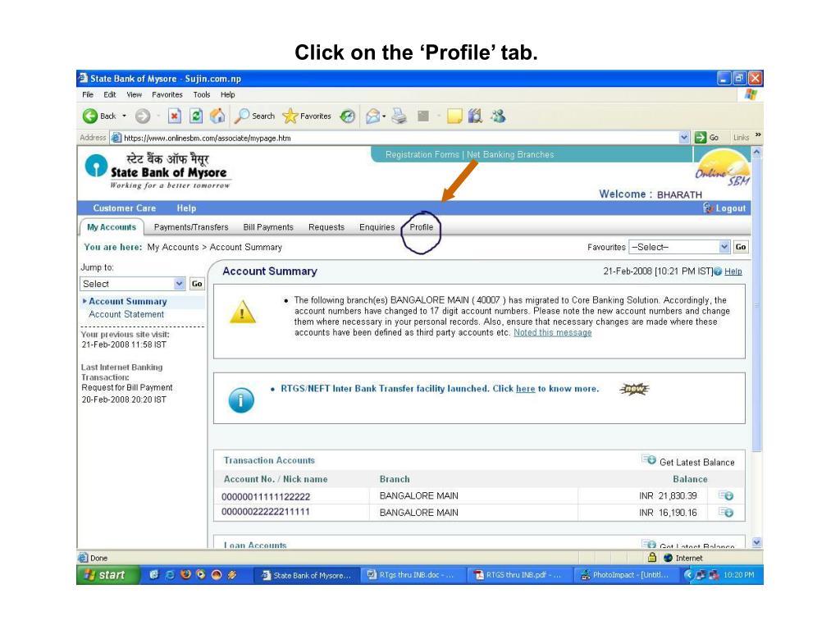This screenshot has width=840, height=630.
Task: Switch to the Bill Payments tab
Action: (268, 227)
